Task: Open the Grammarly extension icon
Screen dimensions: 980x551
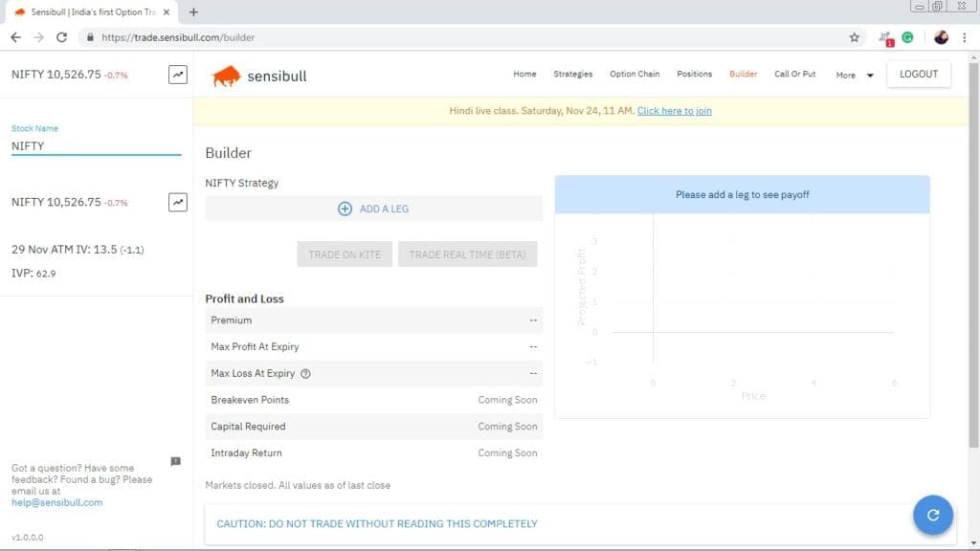Action: coord(907,37)
